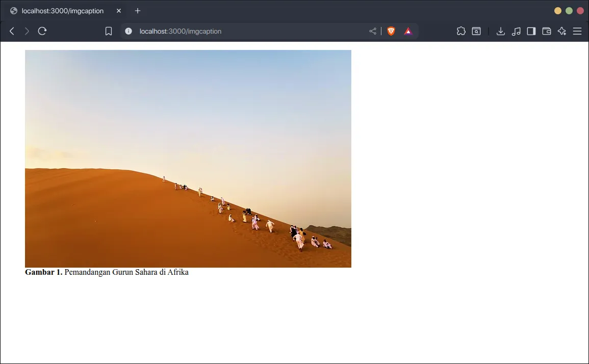Open the Brave Playlist music icon
The image size is (589, 364).
pos(516,31)
